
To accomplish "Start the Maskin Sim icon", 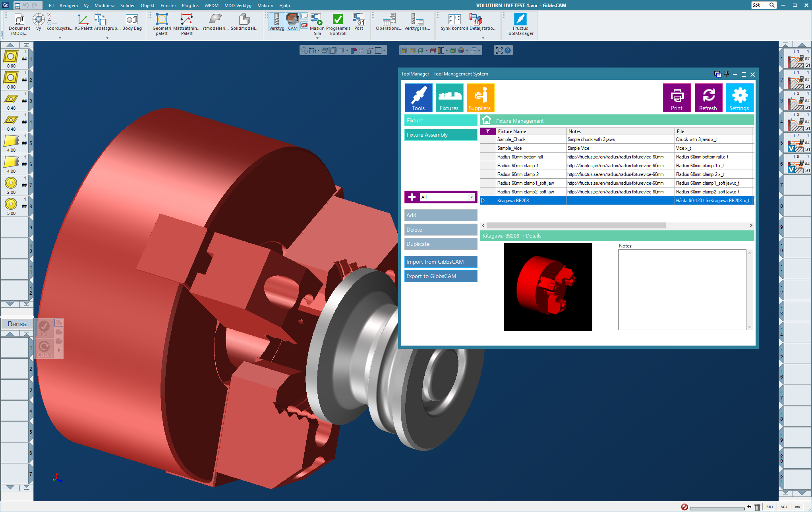I will [317, 24].
